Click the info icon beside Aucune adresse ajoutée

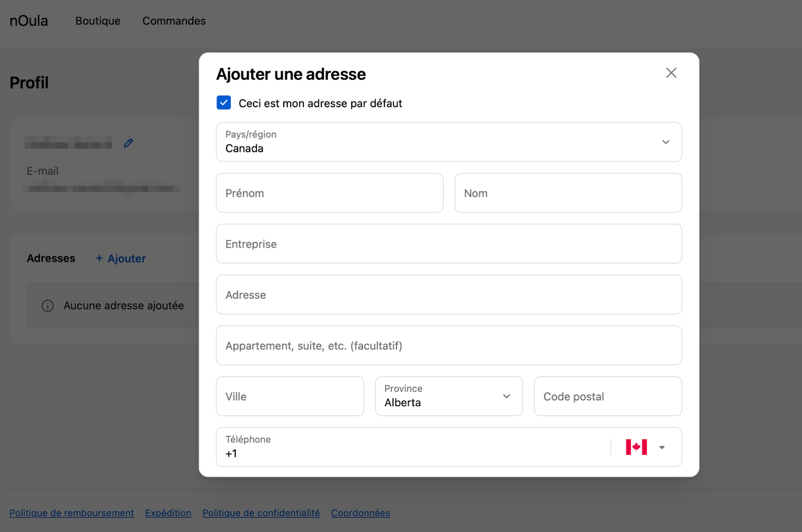[x=48, y=306]
